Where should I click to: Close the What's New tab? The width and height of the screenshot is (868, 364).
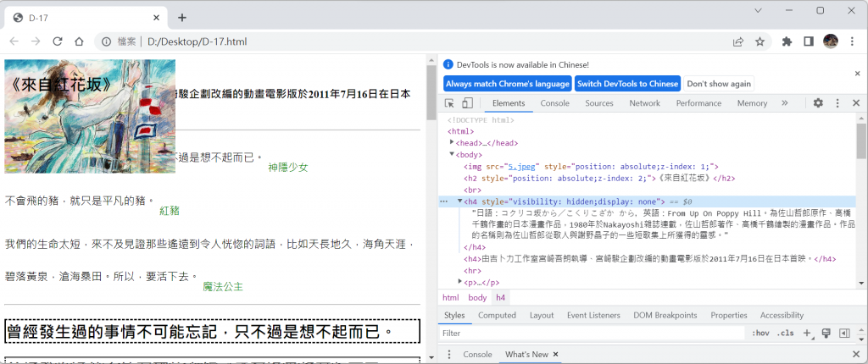(x=556, y=354)
